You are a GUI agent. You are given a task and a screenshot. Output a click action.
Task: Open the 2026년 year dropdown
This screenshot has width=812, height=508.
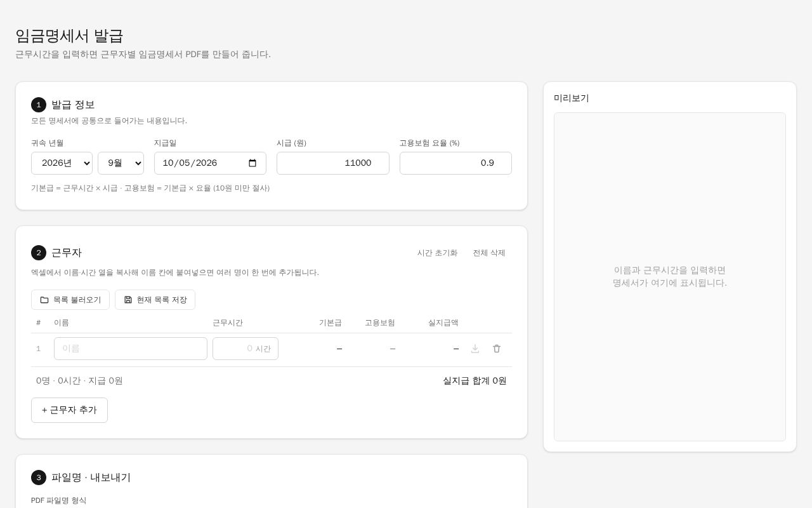click(62, 163)
